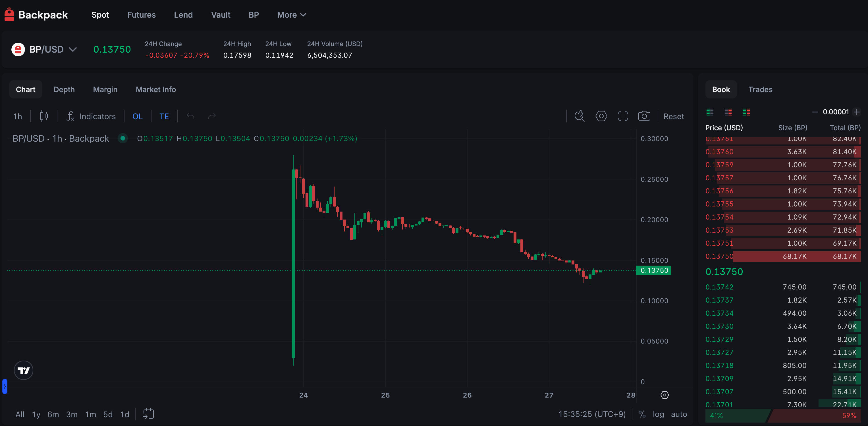
Task: Switch order book to asks-only layout
Action: [728, 112]
